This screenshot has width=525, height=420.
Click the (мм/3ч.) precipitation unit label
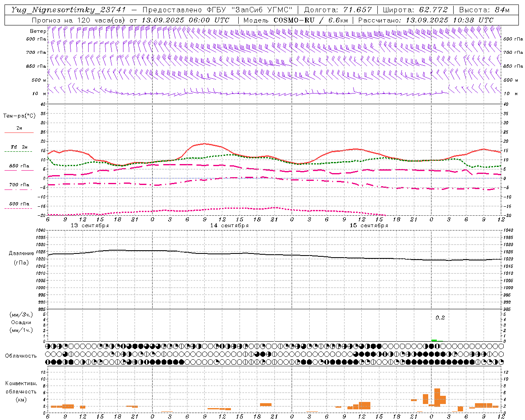tap(21, 315)
